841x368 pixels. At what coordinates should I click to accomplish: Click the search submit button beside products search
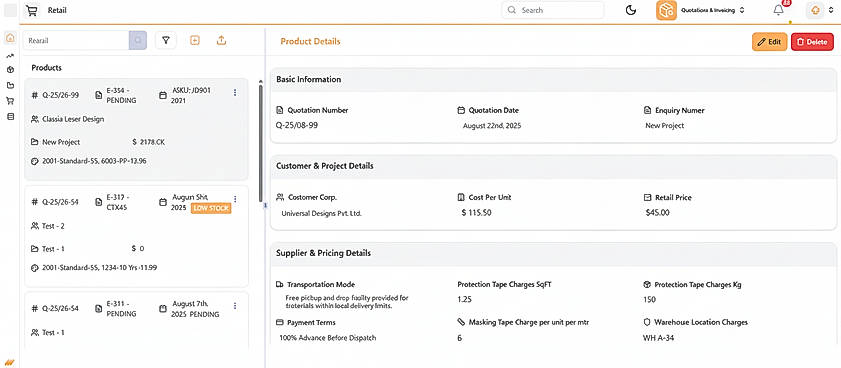[x=138, y=40]
